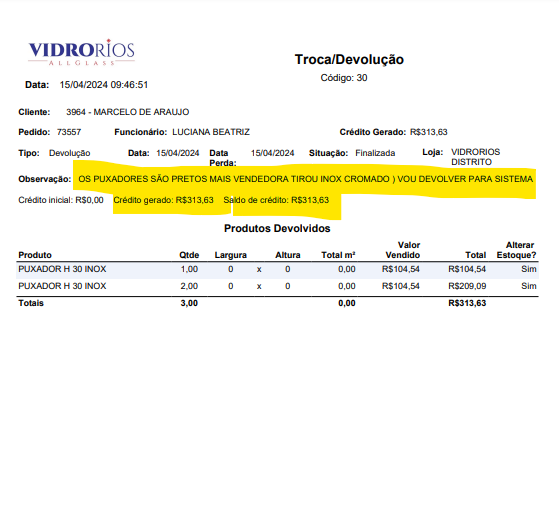This screenshot has width=559, height=506.
Task: Click the R$209,09 total in second row
Action: (x=467, y=286)
